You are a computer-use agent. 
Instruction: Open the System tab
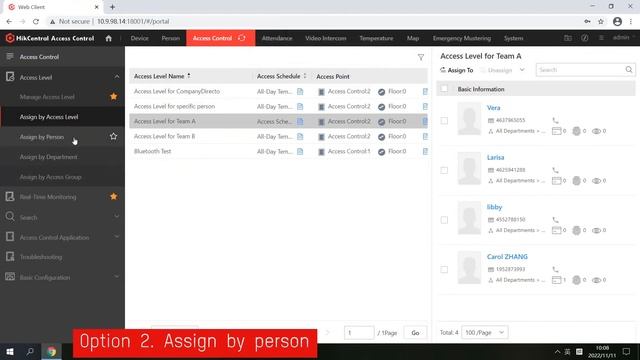coord(513,38)
